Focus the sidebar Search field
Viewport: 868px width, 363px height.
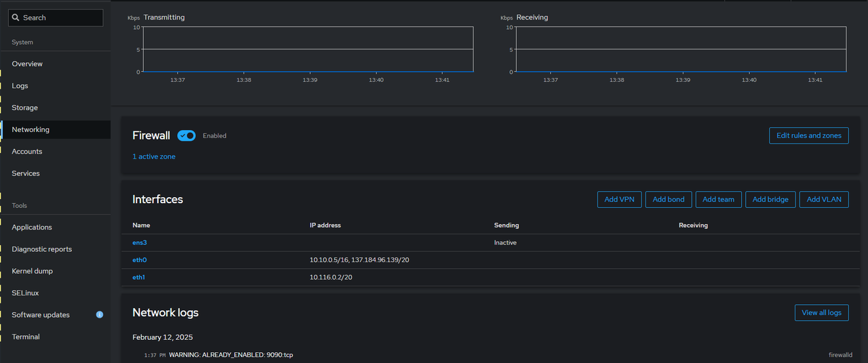56,18
